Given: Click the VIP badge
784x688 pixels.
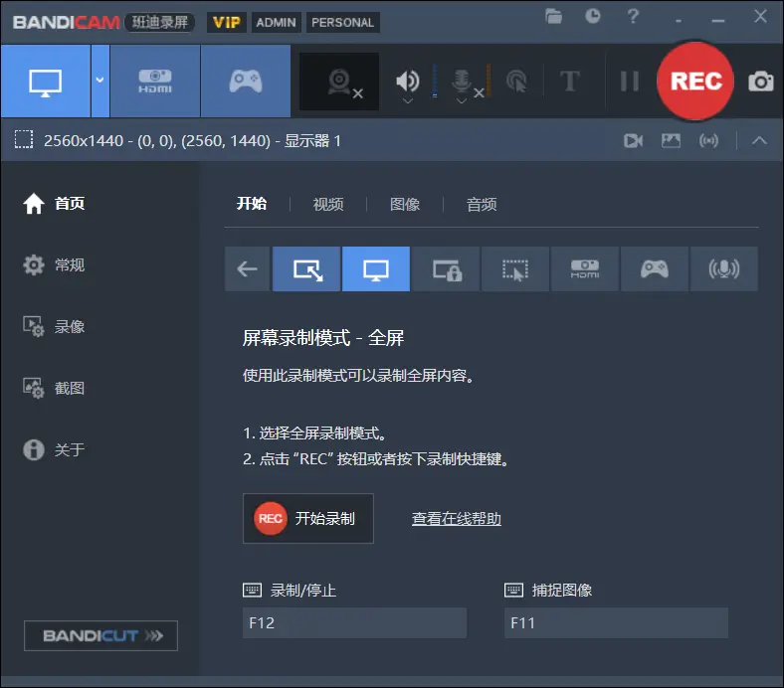Looking at the screenshot, I should coord(227,23).
